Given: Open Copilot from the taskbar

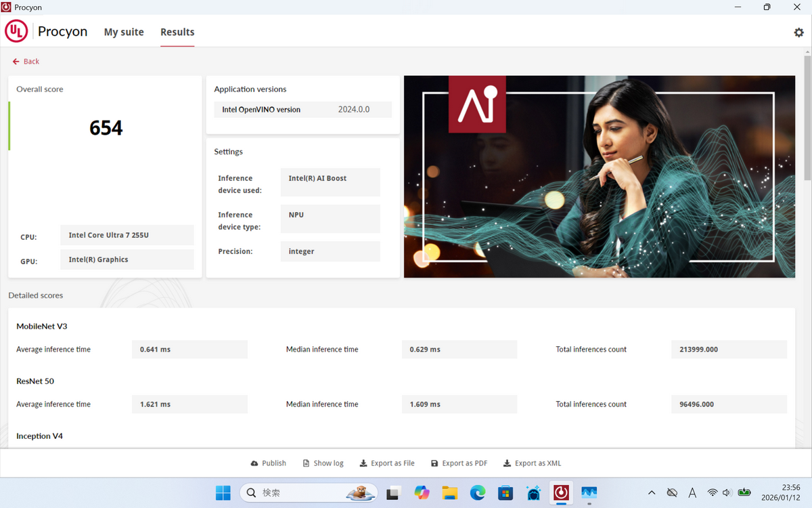Looking at the screenshot, I should [422, 492].
